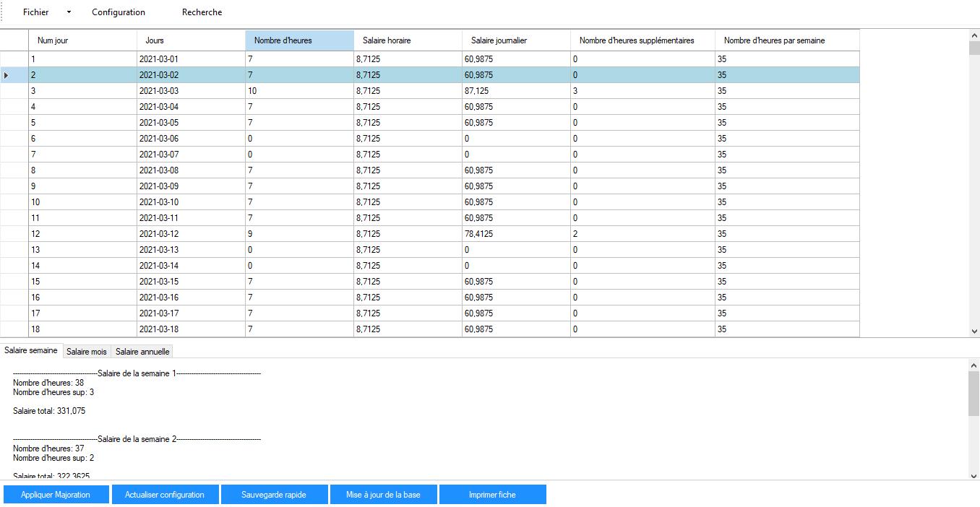The image size is (980, 507).
Task: Sort by Jours column header
Action: [191, 40]
